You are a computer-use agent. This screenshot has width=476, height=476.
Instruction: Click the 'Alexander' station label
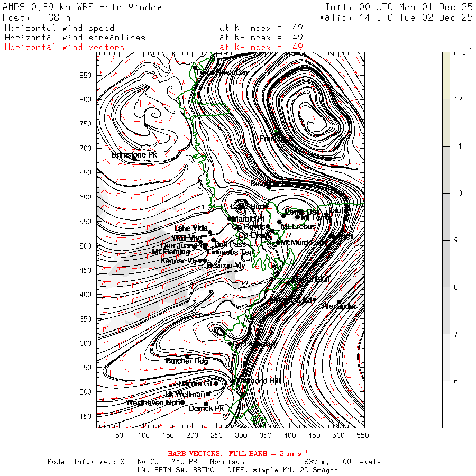point(339,306)
